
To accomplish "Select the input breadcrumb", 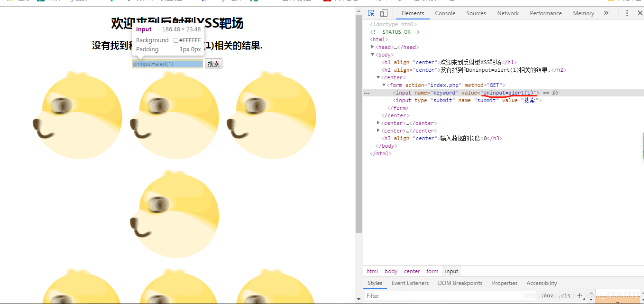I will click(451, 271).
